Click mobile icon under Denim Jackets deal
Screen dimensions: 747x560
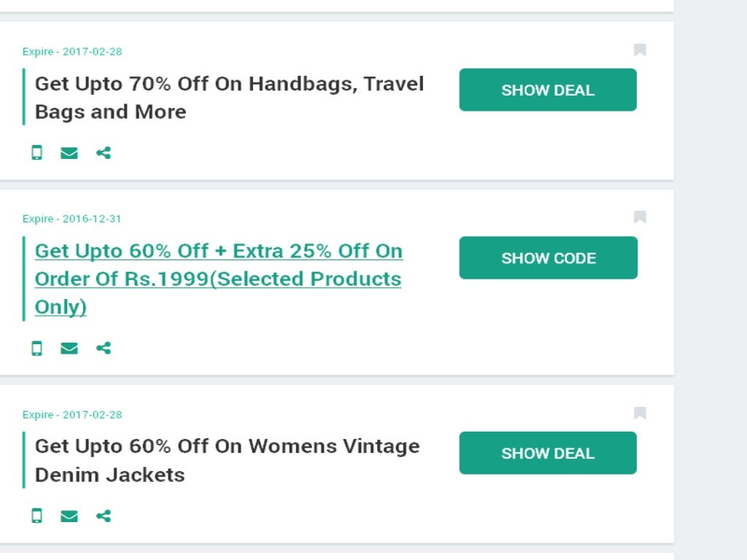[x=36, y=516]
